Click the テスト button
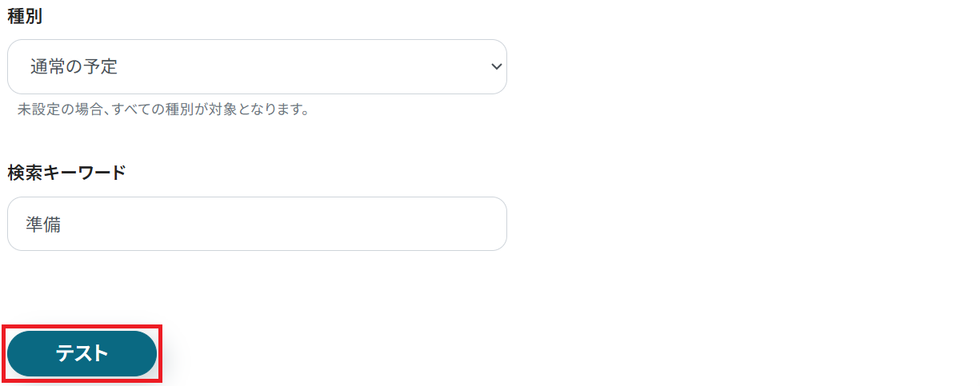980x386 pixels. pos(82,353)
